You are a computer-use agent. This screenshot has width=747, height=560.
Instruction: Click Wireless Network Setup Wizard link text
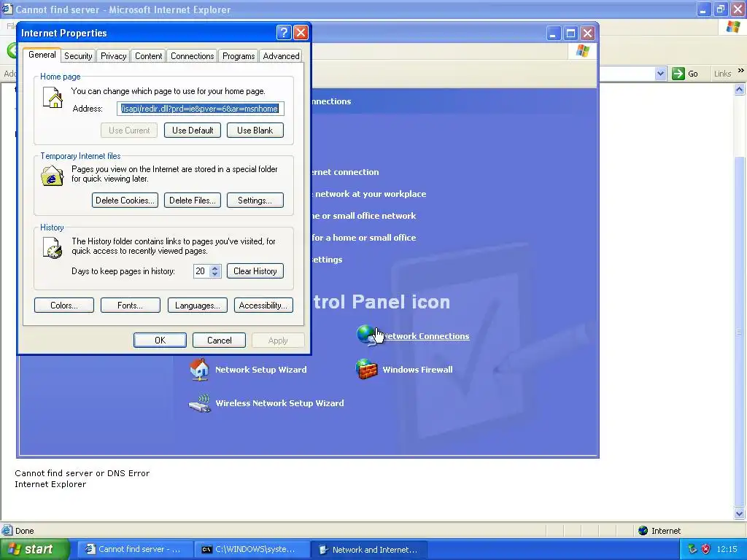tap(279, 403)
